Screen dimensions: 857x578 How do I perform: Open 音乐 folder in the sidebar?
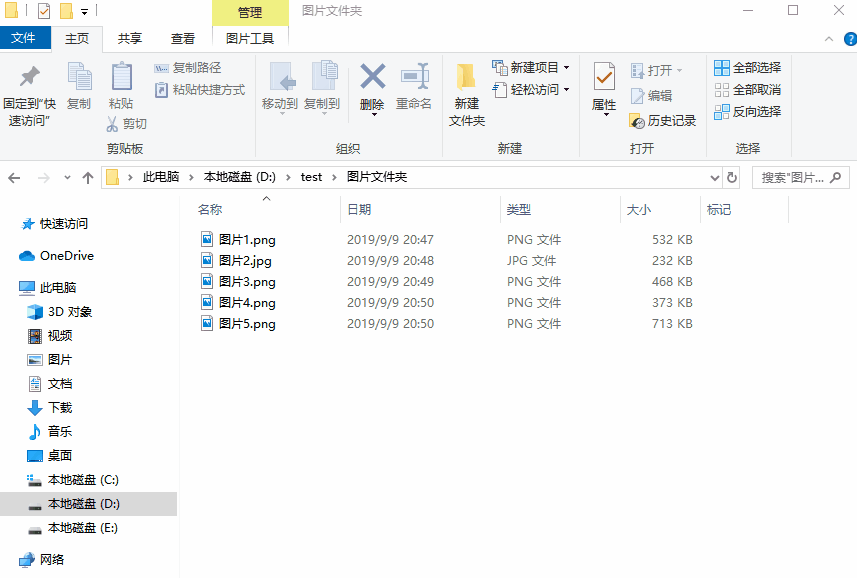(50, 432)
